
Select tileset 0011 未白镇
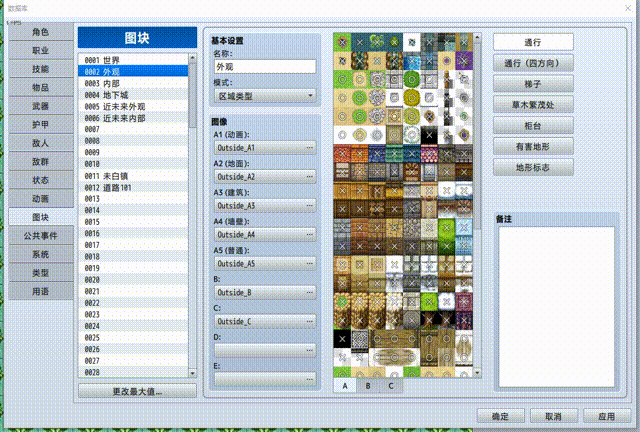133,176
